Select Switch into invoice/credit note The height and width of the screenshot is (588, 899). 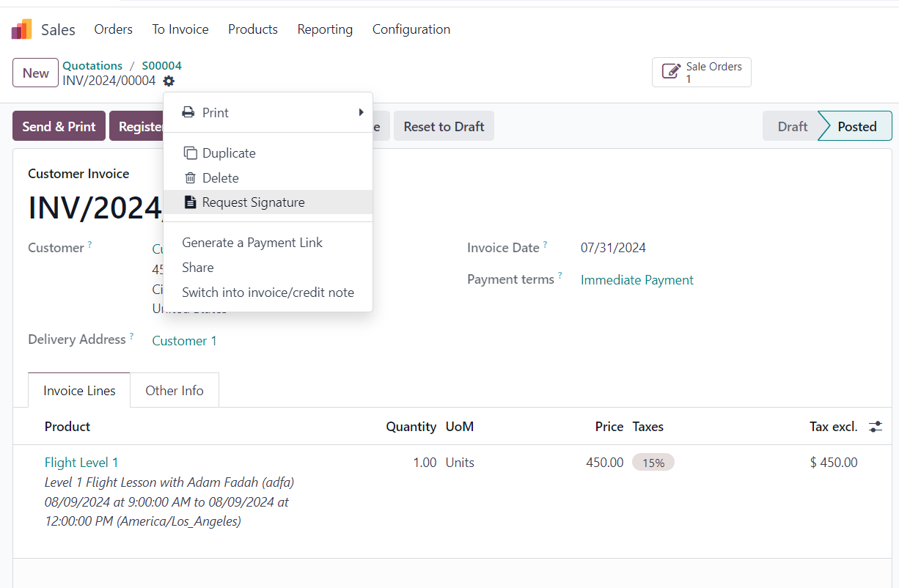pos(268,293)
